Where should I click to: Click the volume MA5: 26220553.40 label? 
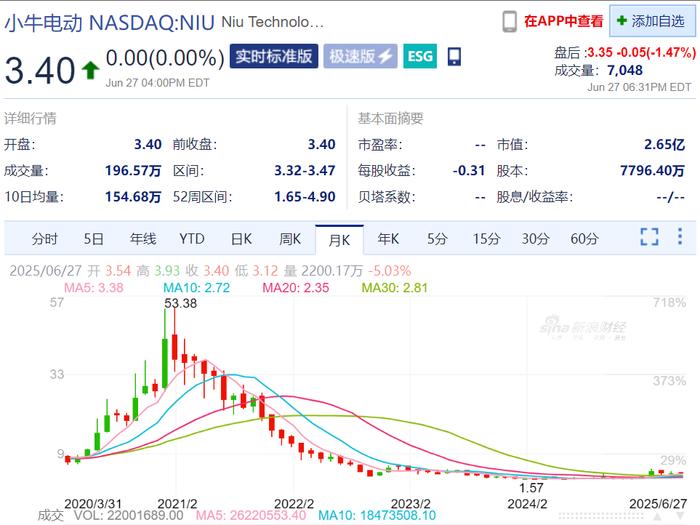[x=251, y=515]
